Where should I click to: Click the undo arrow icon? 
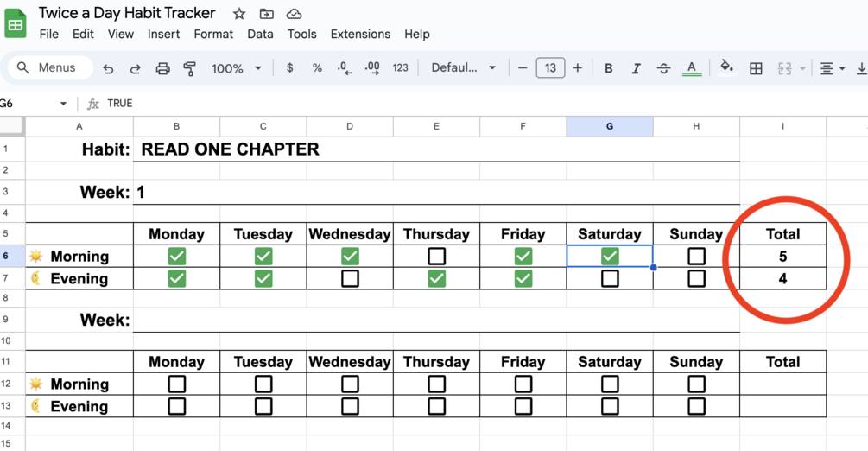point(108,68)
